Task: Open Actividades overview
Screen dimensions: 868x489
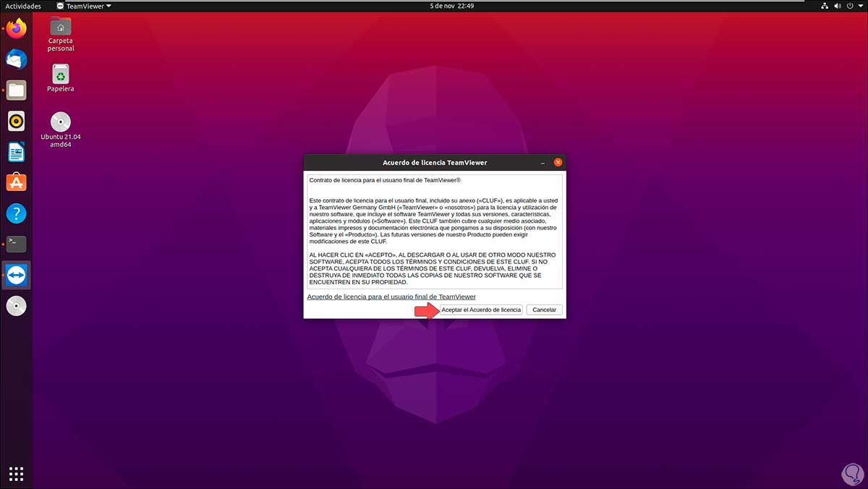Action: [x=23, y=6]
